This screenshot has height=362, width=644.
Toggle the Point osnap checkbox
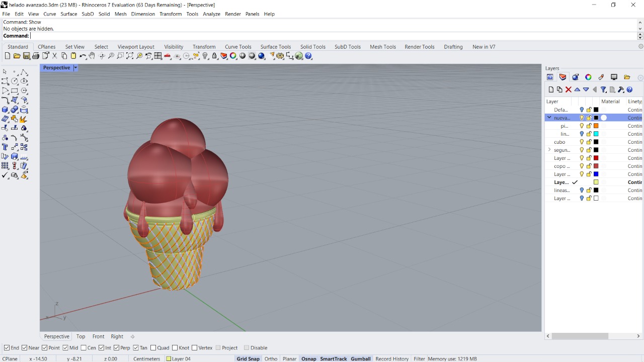[44, 348]
